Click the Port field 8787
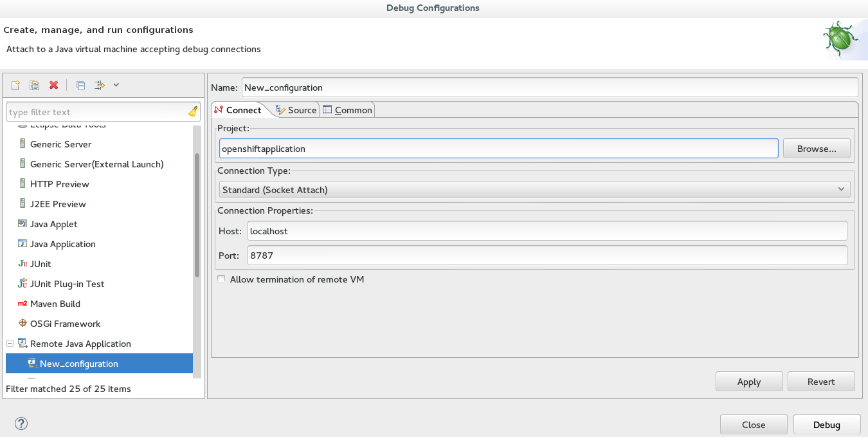This screenshot has height=437, width=868. (x=547, y=255)
